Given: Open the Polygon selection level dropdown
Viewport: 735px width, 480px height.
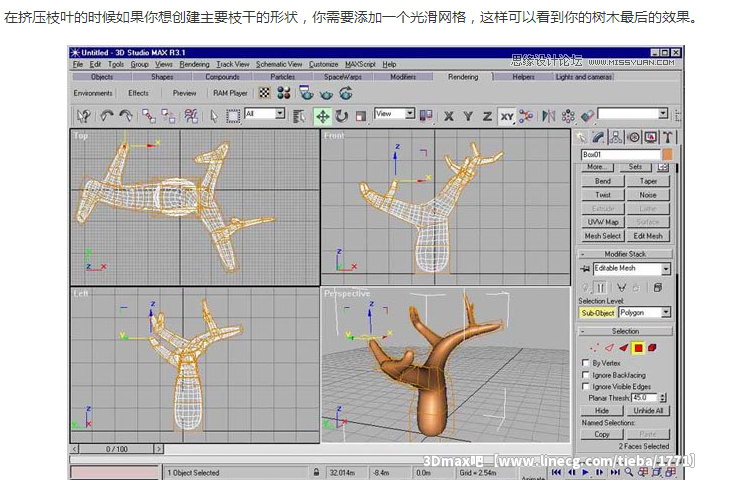Looking at the screenshot, I should point(666,312).
